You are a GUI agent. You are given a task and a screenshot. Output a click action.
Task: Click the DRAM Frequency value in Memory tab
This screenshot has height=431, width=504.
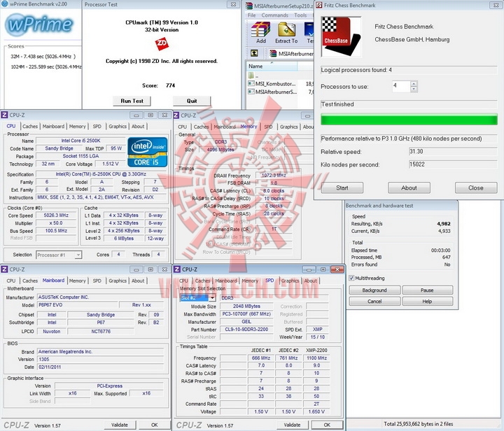pos(274,176)
